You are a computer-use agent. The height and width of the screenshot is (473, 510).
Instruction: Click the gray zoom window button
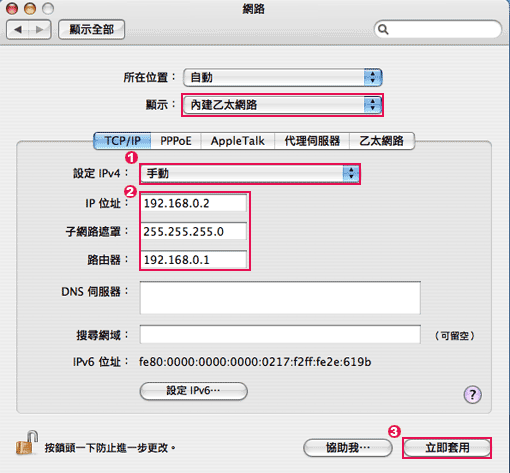point(48,9)
